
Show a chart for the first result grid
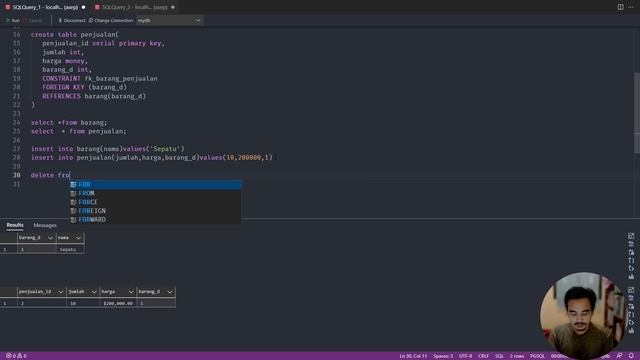point(631,276)
